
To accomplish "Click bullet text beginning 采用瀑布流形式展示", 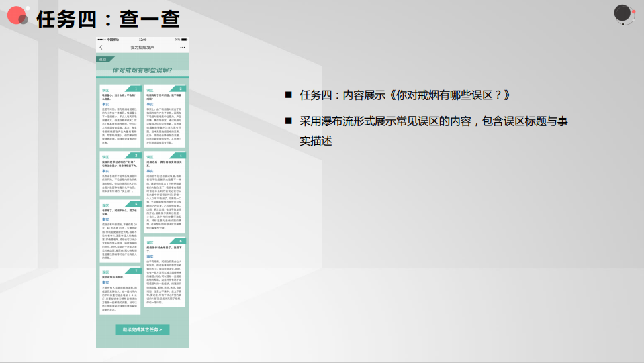I will [x=434, y=131].
